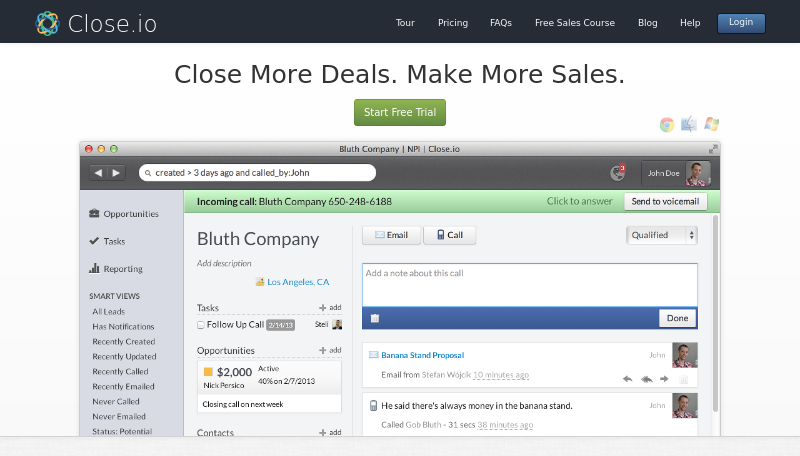
Task: Open the Qualified status dropdown
Action: 662,235
